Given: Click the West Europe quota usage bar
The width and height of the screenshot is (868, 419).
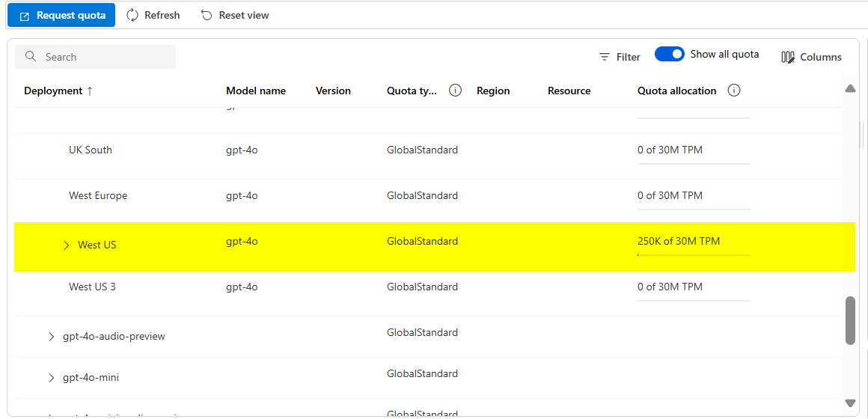Looking at the screenshot, I should pos(694,209).
